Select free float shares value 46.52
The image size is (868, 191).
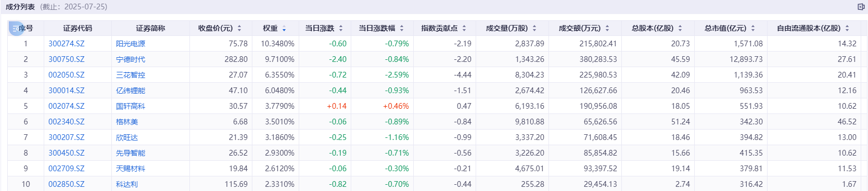pos(847,122)
